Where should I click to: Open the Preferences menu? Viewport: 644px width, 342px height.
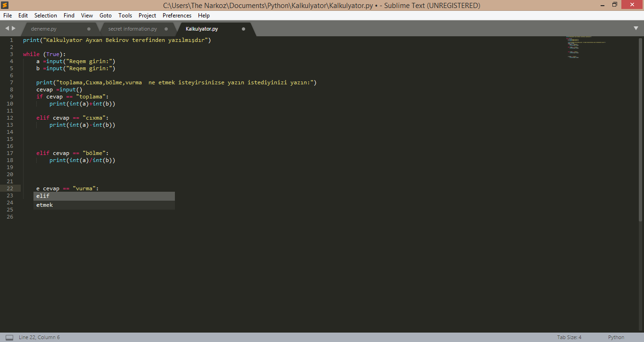(x=177, y=16)
